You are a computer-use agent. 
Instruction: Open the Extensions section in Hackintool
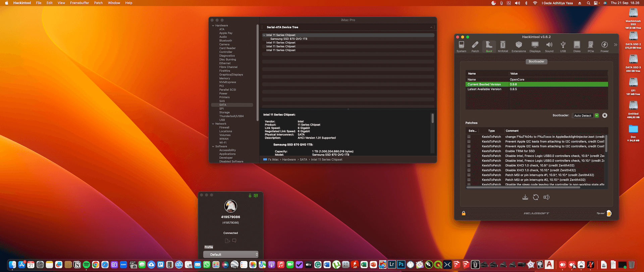click(519, 47)
